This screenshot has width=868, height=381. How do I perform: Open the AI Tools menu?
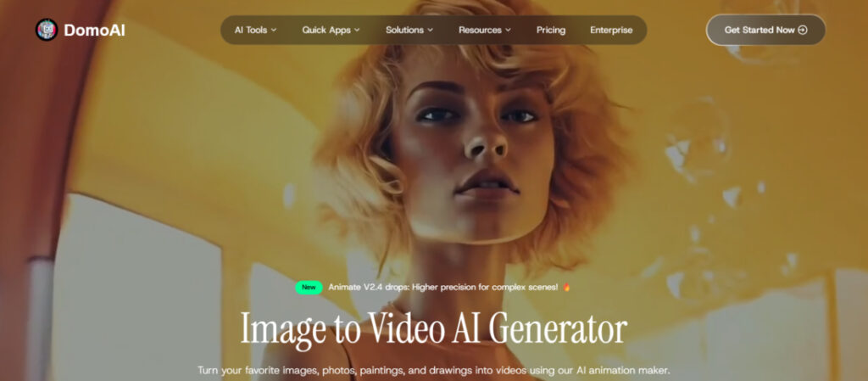(x=250, y=30)
